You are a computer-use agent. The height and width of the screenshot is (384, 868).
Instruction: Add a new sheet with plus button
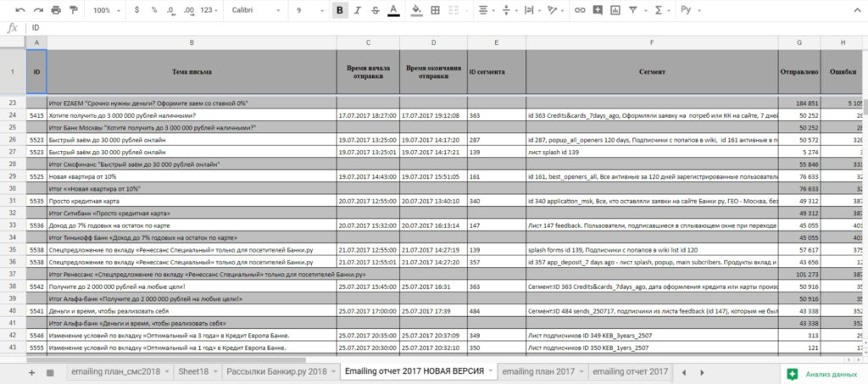click(x=31, y=372)
